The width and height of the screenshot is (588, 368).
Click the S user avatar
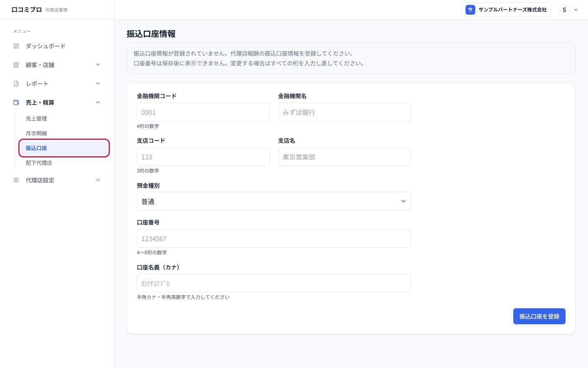(564, 10)
